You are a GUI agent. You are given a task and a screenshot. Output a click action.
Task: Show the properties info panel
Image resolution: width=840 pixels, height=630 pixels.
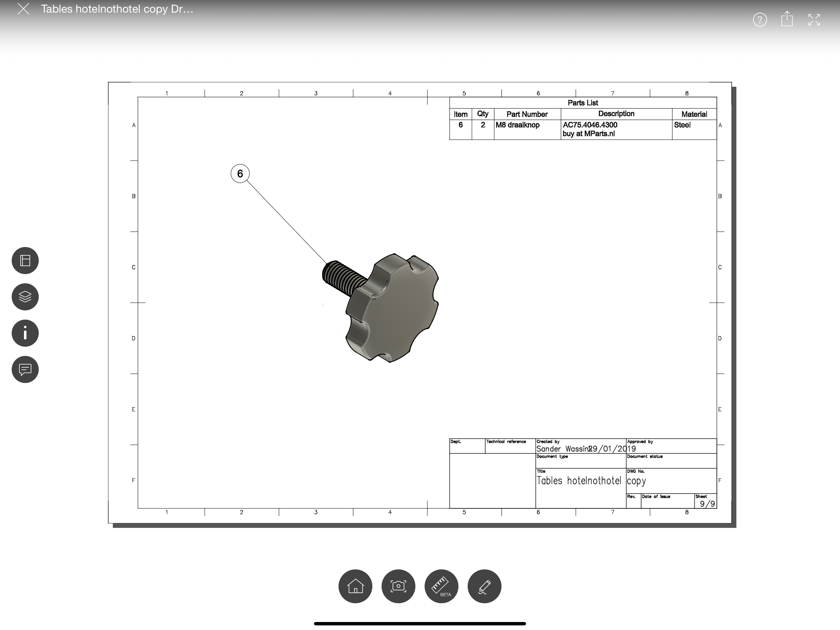[25, 333]
